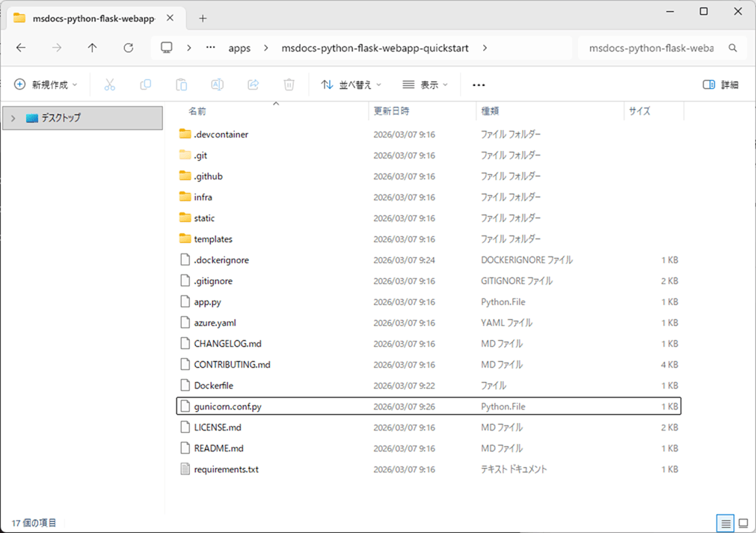Open the 新規作成 dropdown
The width and height of the screenshot is (756, 533).
pos(46,85)
